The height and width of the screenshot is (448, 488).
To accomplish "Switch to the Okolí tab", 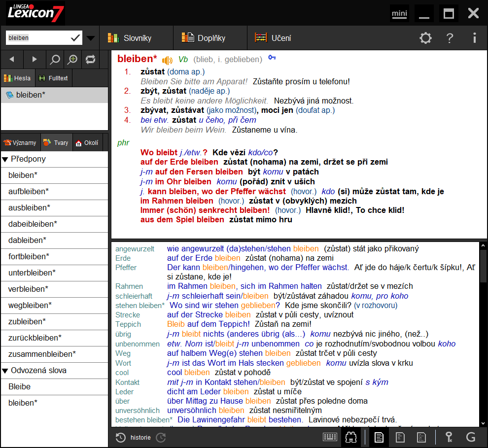I will pos(87,142).
